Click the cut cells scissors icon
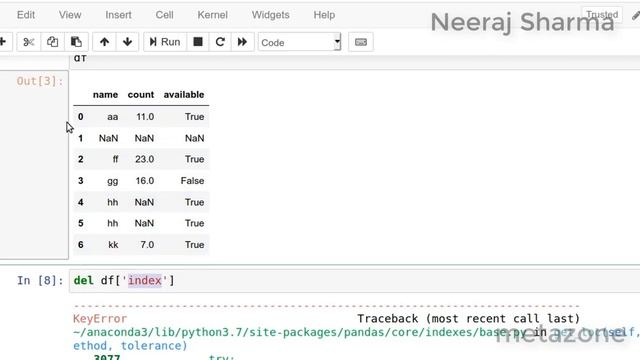640x360 pixels. (29, 42)
